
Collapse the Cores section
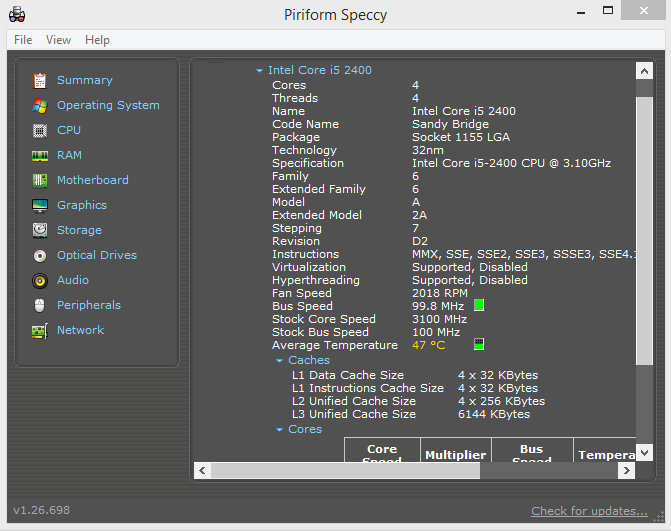[x=279, y=430]
